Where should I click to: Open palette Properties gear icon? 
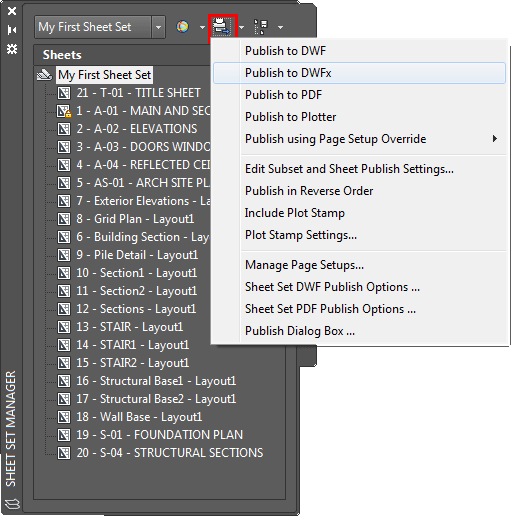[12, 49]
